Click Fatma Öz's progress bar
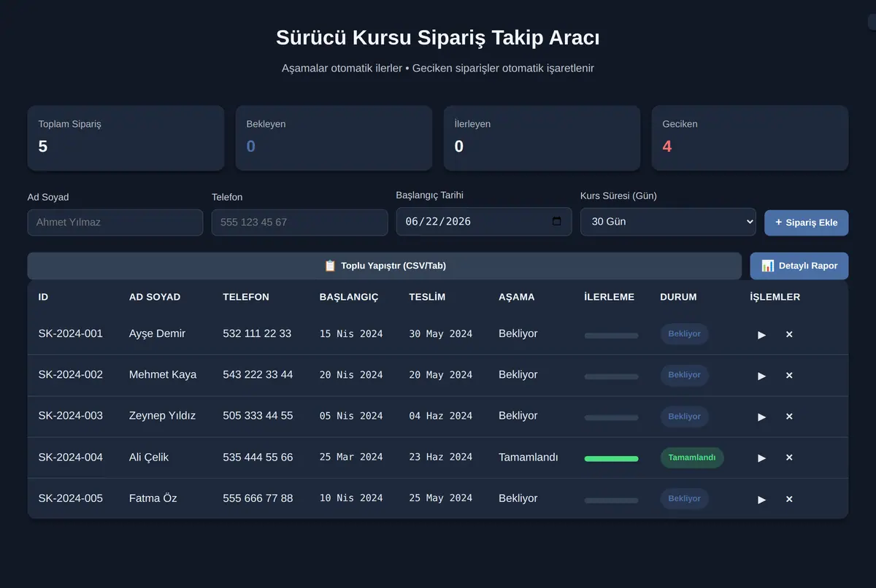876x588 pixels. click(611, 500)
